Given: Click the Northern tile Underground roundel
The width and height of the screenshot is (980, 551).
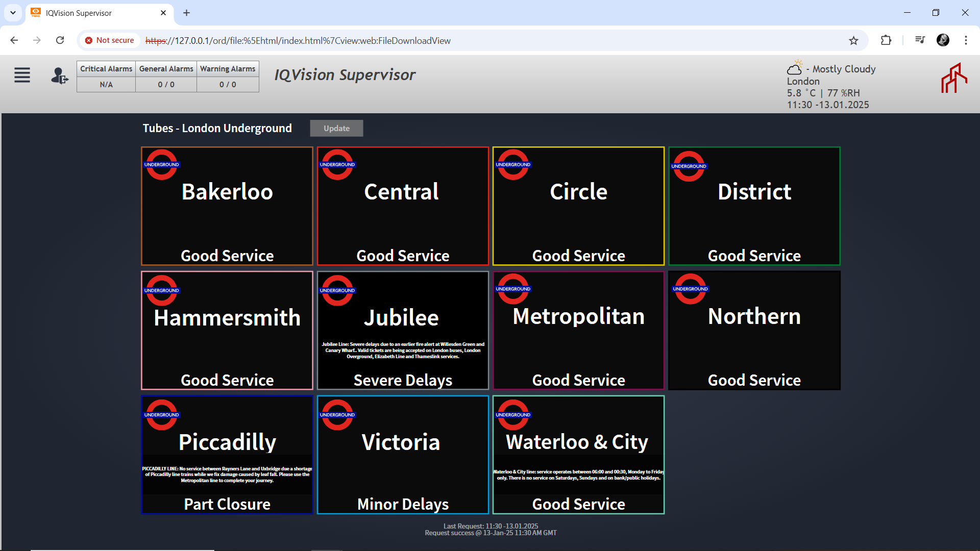Looking at the screenshot, I should coord(690,289).
